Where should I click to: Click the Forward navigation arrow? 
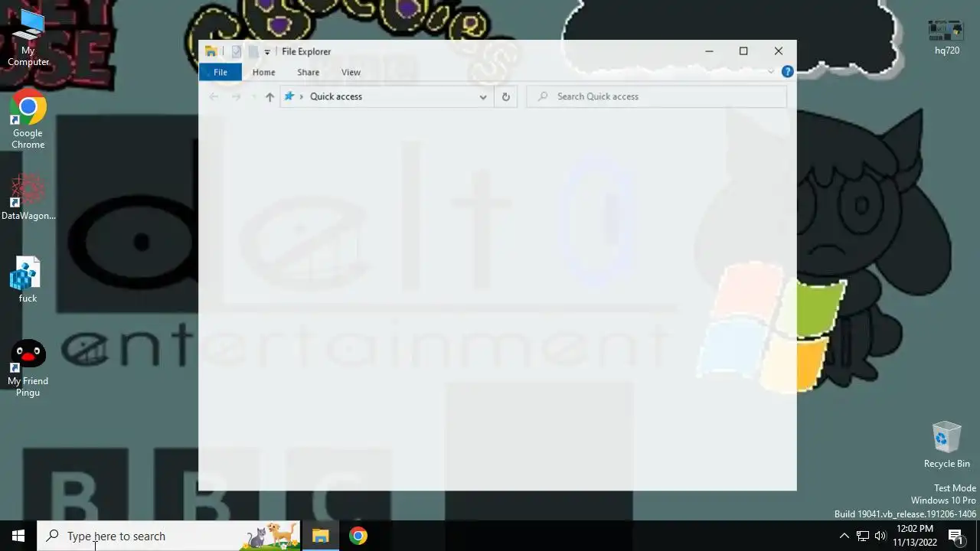point(236,96)
